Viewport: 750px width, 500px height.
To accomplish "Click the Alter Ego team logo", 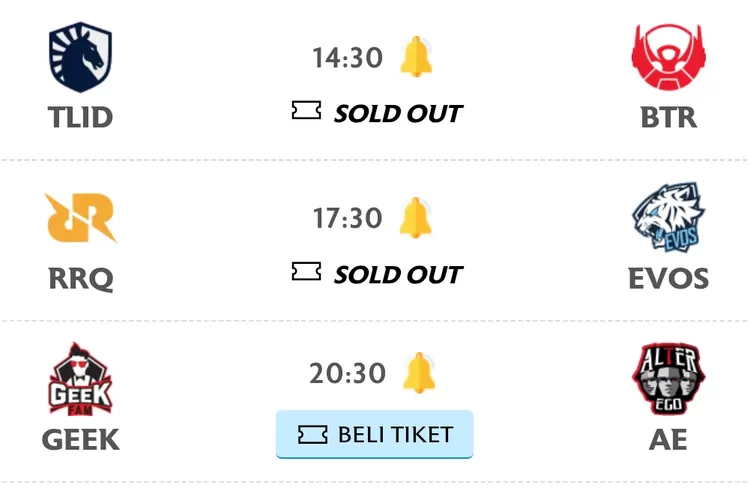I will (x=668, y=380).
